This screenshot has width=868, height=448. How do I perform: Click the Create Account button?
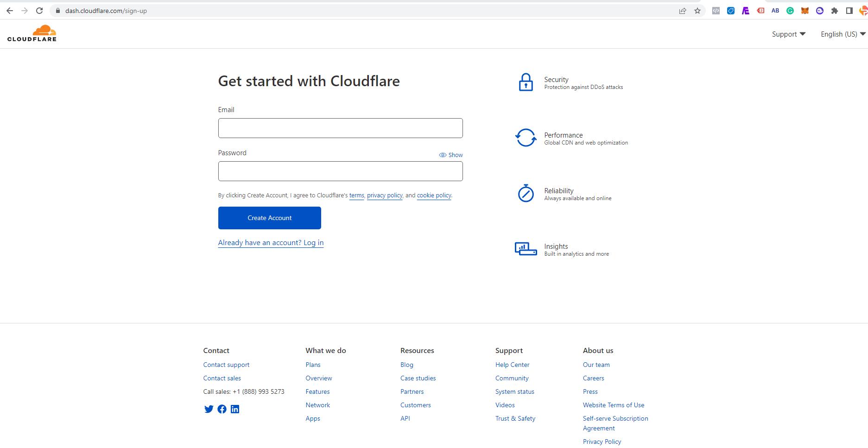click(x=270, y=218)
